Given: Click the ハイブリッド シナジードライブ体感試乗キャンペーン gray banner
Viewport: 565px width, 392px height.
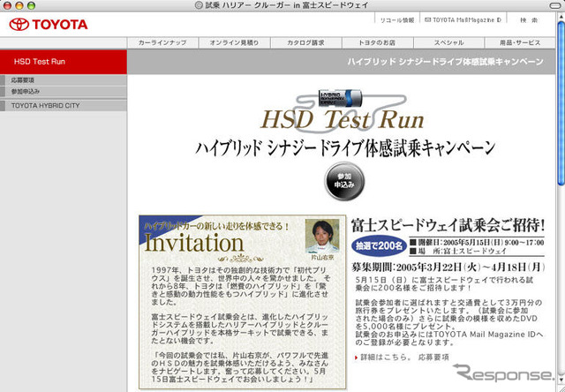Looking at the screenshot, I should 342,62.
